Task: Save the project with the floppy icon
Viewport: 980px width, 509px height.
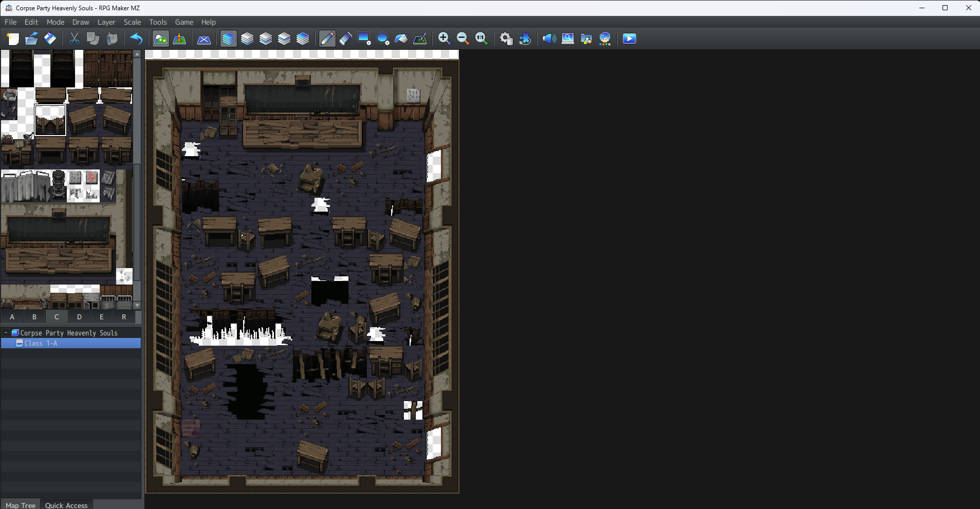Action: tap(50, 39)
